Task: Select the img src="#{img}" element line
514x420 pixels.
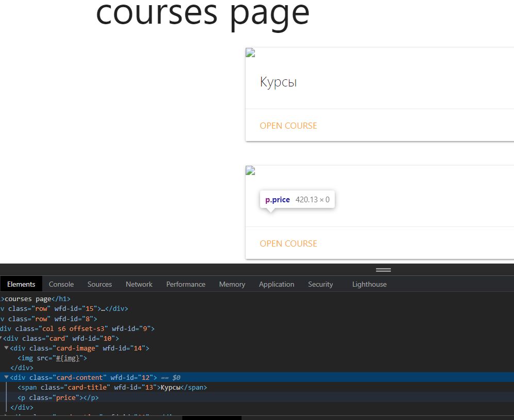Action: (52, 358)
